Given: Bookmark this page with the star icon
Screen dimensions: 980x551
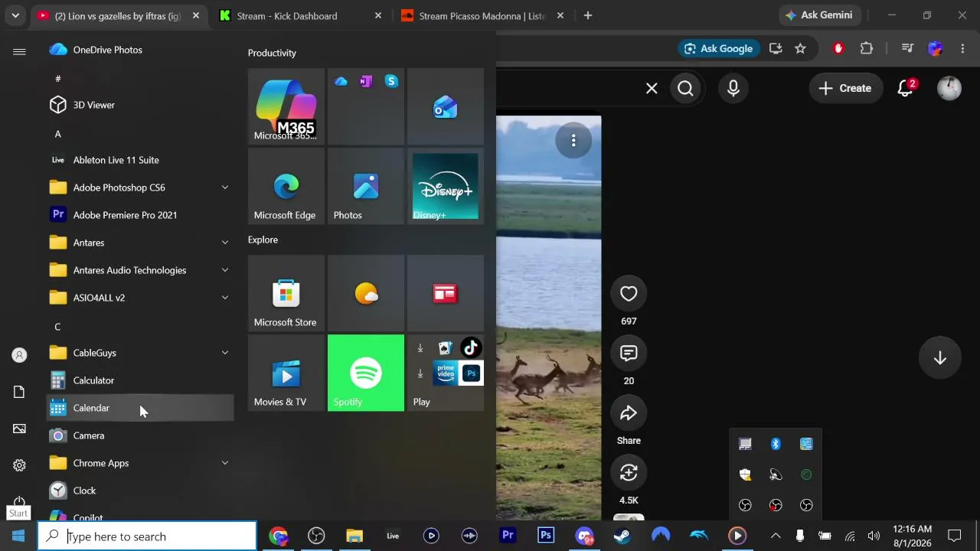Looking at the screenshot, I should (800, 48).
